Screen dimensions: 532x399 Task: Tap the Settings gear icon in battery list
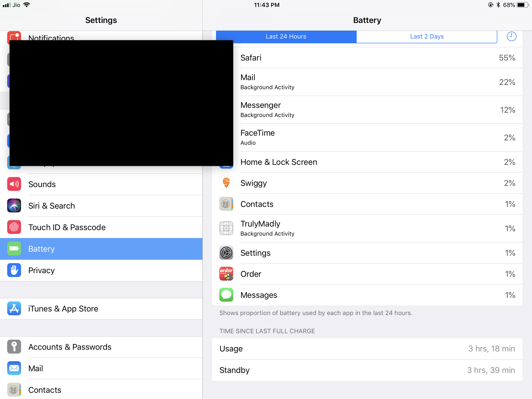(226, 253)
